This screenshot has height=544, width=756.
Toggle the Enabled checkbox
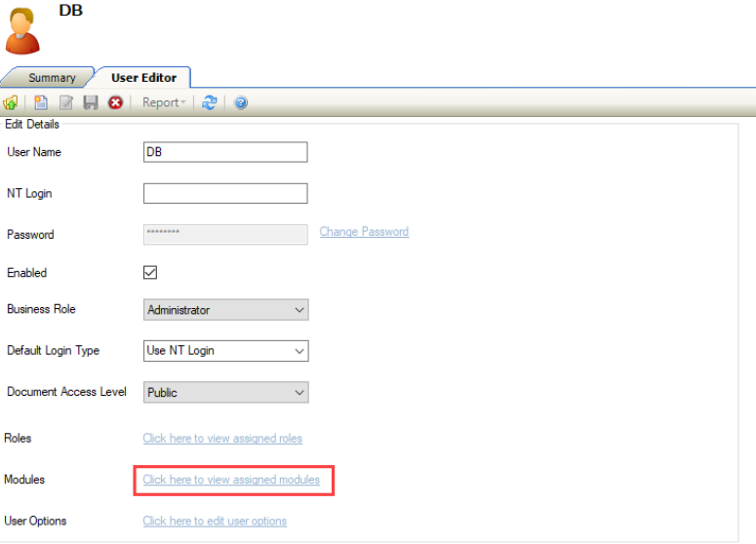[150, 273]
